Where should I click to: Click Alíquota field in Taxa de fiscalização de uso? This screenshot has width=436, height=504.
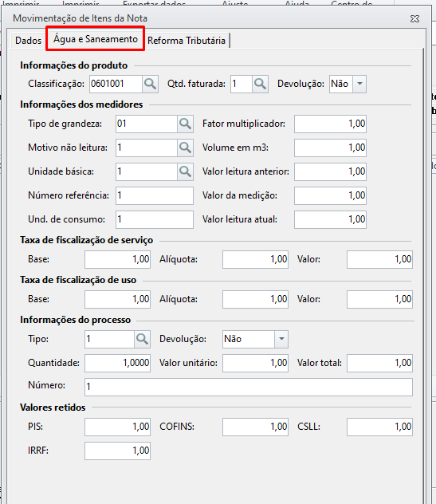[x=255, y=299]
